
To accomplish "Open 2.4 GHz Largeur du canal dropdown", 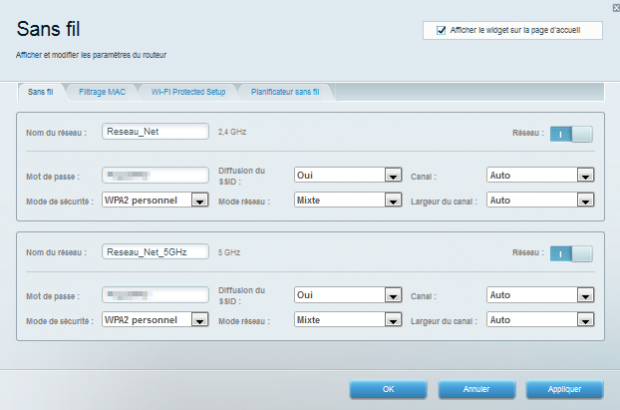I will (x=585, y=200).
